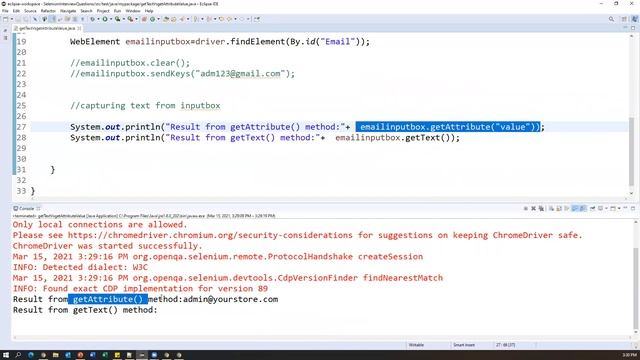Open the Project menu
The width and height of the screenshot is (640, 360).
coord(103,11)
